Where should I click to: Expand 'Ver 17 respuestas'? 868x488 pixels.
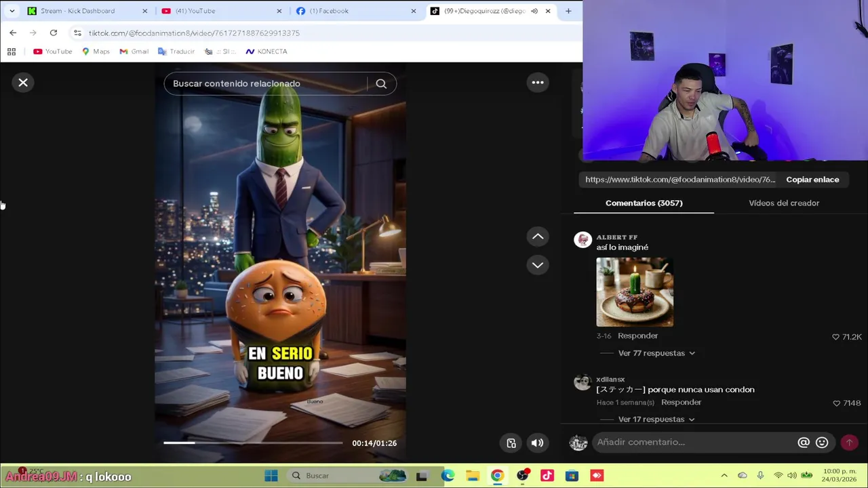pos(656,420)
